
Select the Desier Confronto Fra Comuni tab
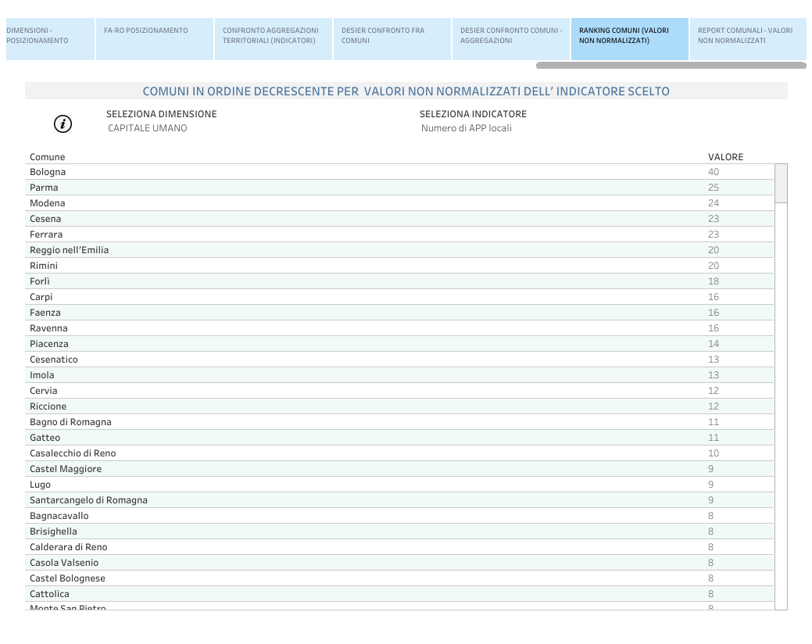(392, 39)
